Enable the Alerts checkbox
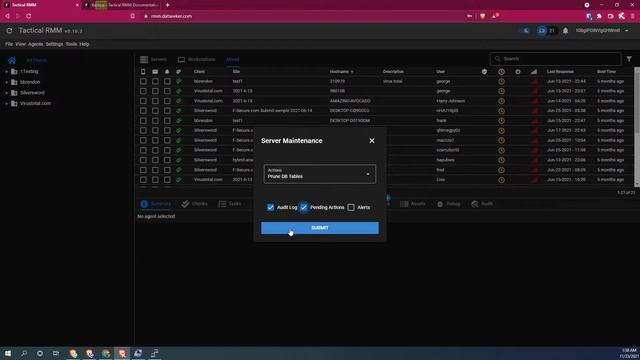Screen dimensions: 640x360 click(351, 207)
